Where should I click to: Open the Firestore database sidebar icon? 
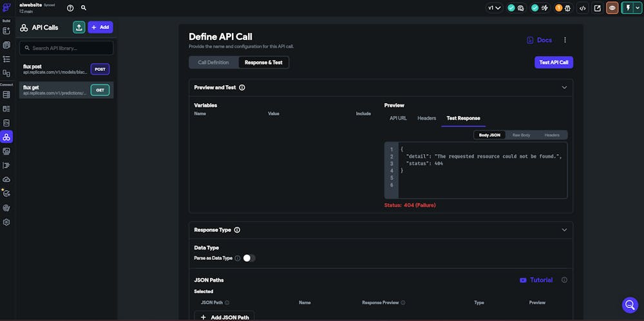(6, 95)
